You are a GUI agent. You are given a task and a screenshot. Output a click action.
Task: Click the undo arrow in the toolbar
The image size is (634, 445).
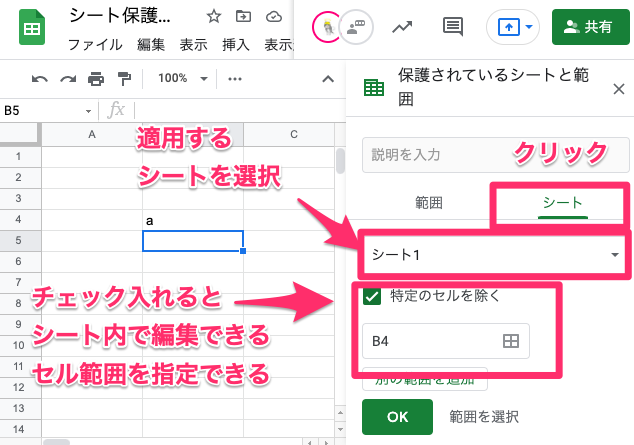coord(40,79)
